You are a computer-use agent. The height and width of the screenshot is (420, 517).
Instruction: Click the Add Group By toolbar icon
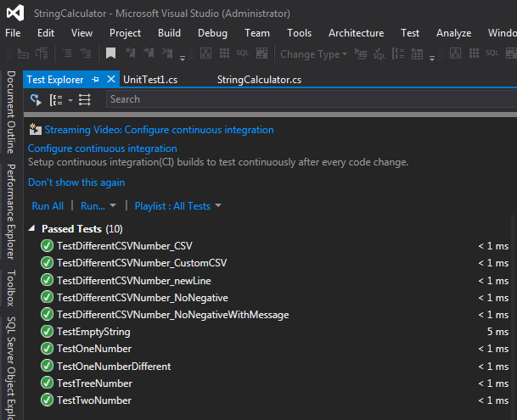click(398, 53)
